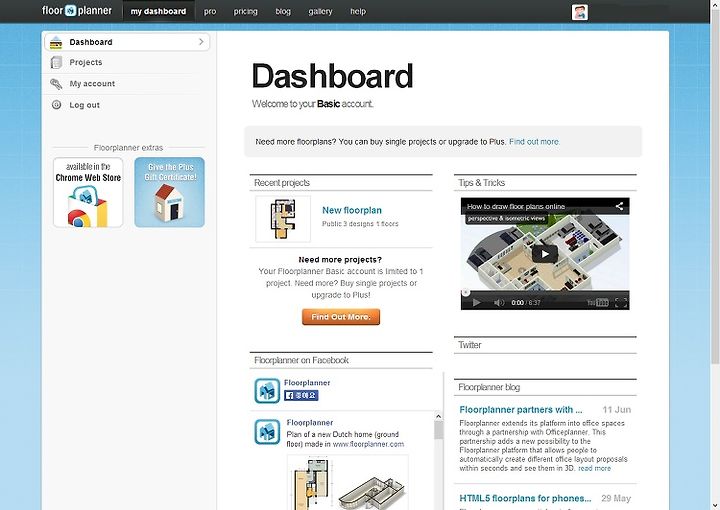This screenshot has height=510, width=720.
Task: Open the user avatar in top bar
Action: [579, 12]
